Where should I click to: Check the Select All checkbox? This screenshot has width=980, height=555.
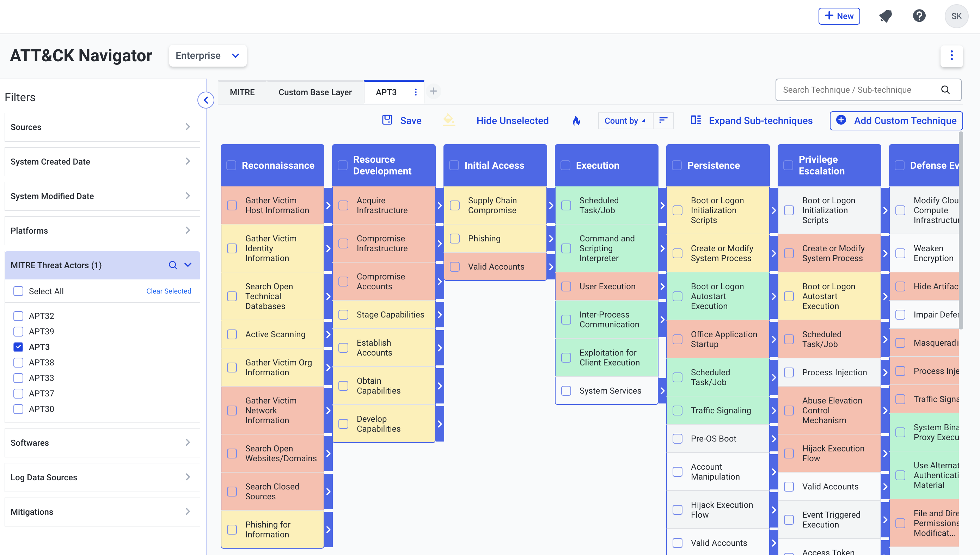[18, 291]
